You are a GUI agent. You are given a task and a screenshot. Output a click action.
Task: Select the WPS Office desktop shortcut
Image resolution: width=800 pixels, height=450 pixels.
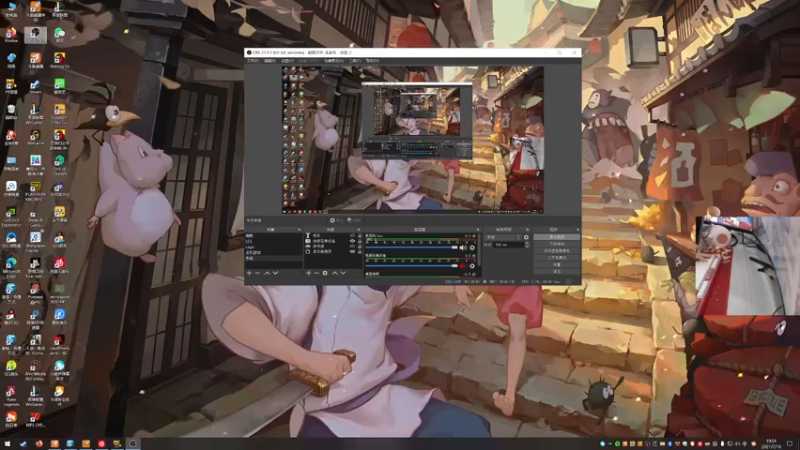pyautogui.click(x=35, y=419)
